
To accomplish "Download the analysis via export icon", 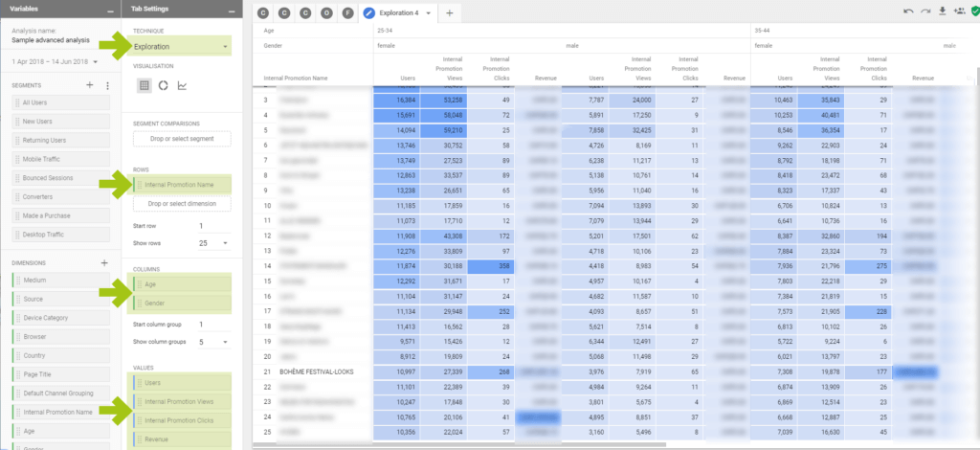I will (x=942, y=11).
